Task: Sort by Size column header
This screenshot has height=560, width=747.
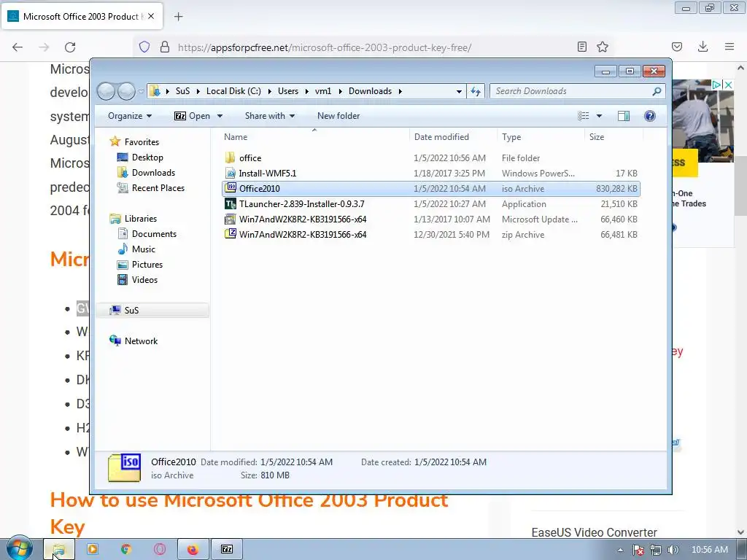Action: (614, 136)
